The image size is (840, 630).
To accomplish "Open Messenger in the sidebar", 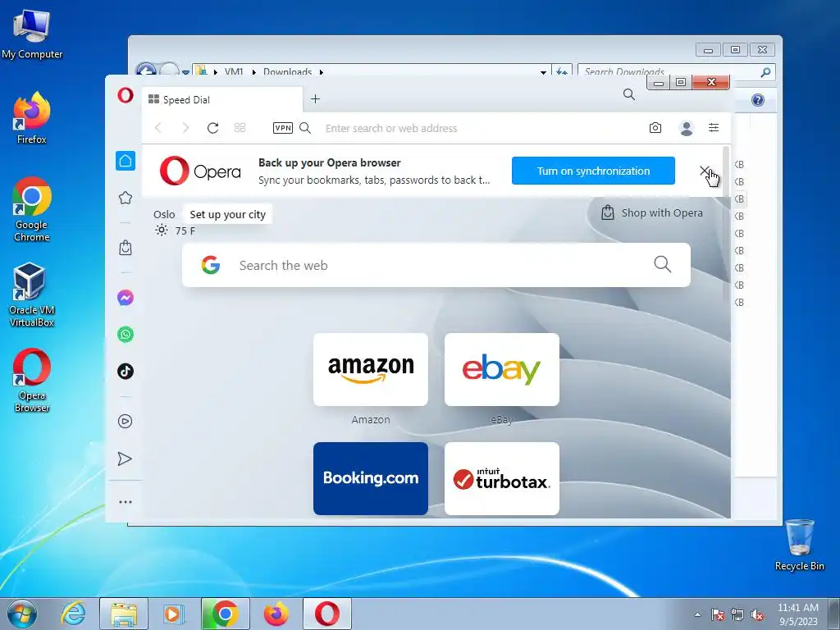I will click(x=126, y=297).
